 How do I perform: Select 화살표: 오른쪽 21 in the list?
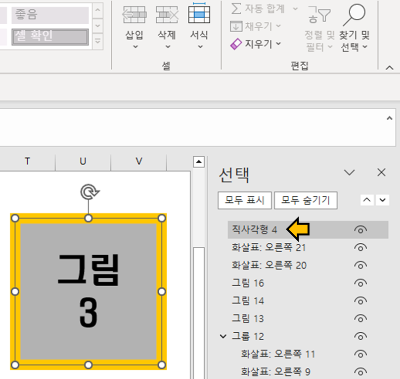[x=269, y=247]
